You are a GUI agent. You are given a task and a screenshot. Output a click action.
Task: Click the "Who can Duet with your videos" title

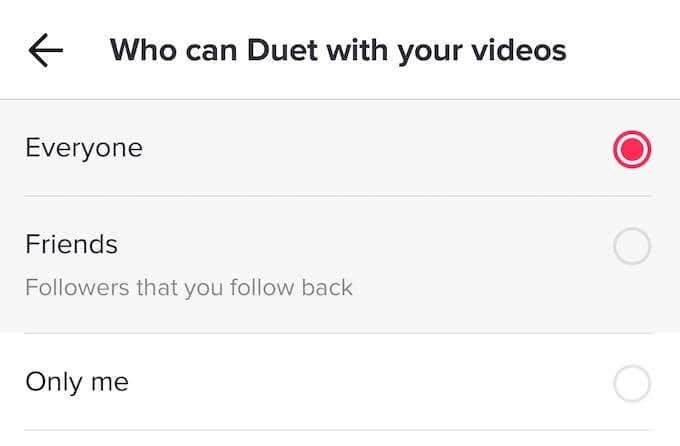point(338,50)
